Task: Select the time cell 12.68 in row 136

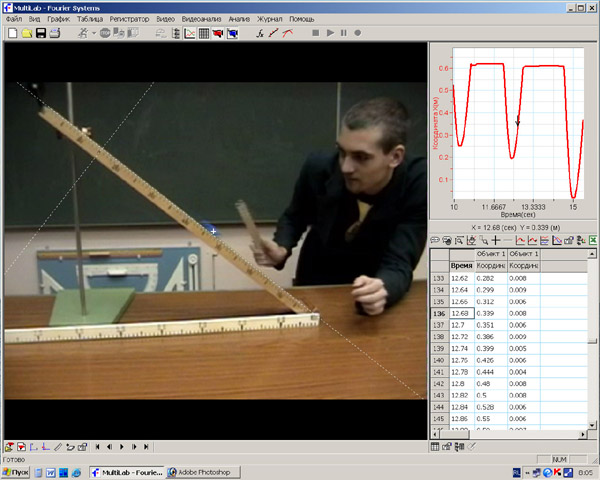Action: [x=462, y=313]
